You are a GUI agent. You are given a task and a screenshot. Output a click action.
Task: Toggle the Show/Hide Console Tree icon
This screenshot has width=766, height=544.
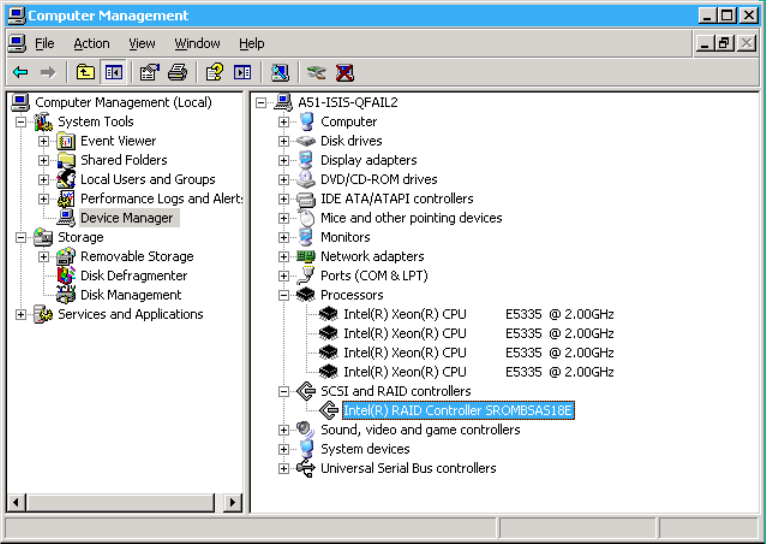click(114, 73)
